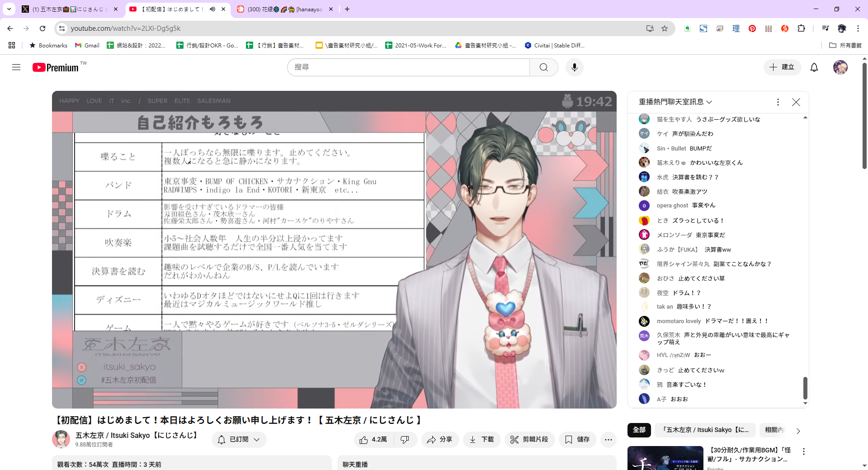Open the account avatar menu

pos(840,67)
